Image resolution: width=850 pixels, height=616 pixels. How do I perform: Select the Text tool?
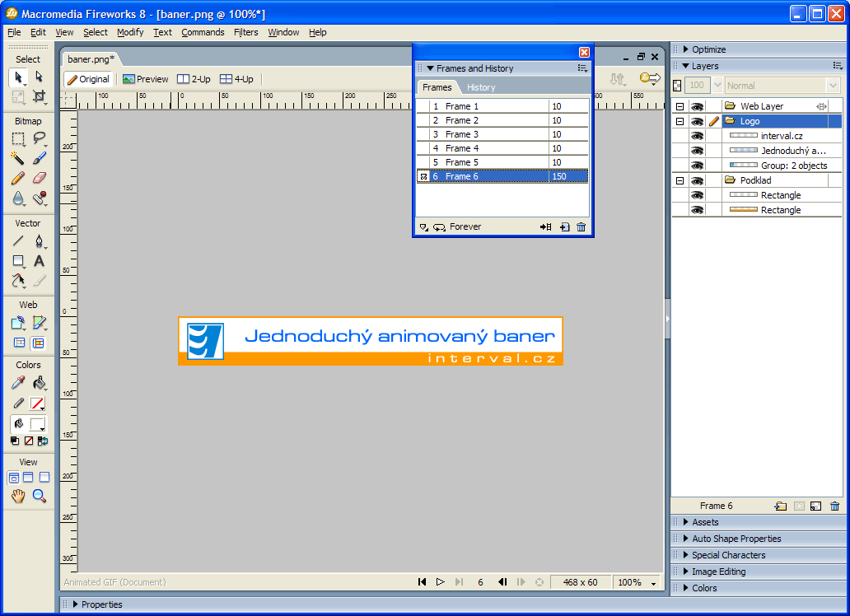[x=39, y=261]
